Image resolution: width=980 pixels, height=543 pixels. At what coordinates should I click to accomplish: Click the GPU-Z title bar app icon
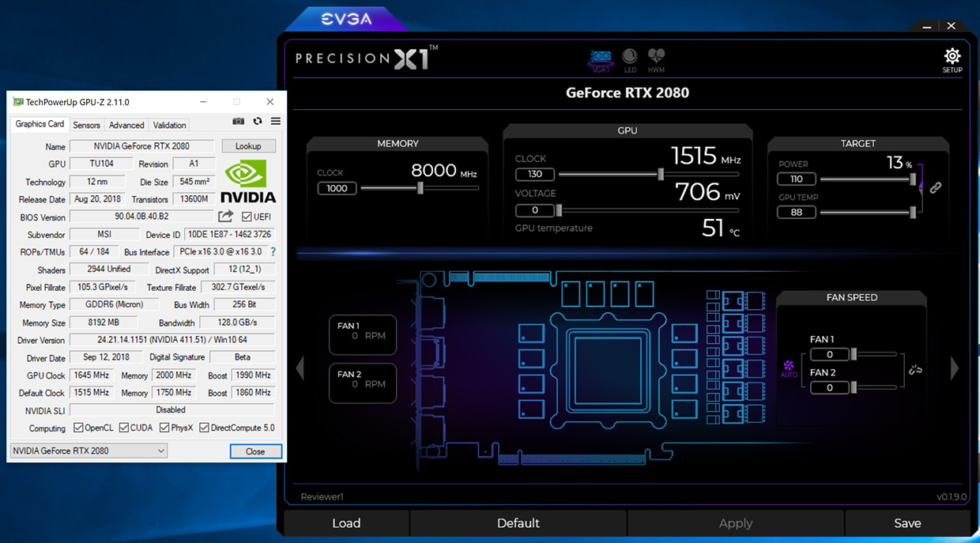[x=18, y=102]
